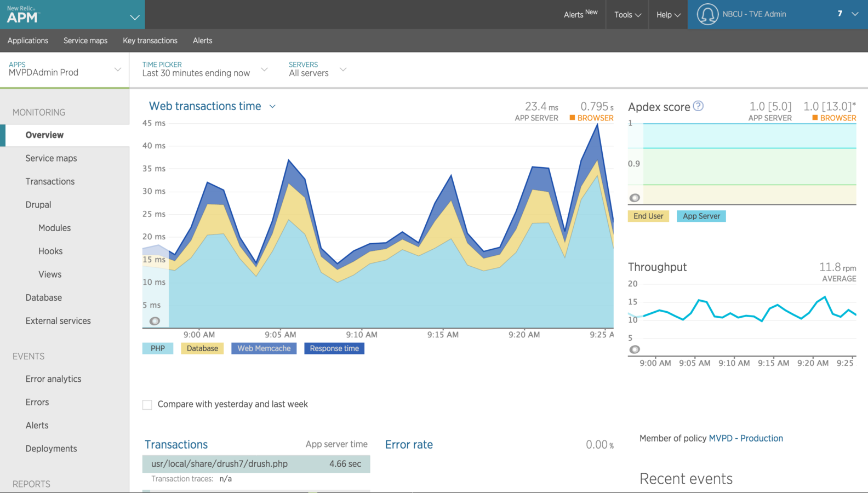Click the Throughput chart title
This screenshot has height=493, width=868.
(x=657, y=267)
